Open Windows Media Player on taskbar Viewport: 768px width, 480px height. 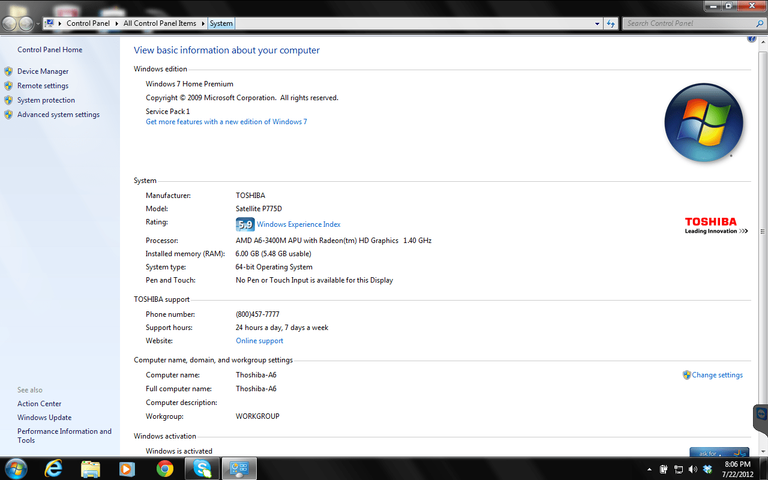point(127,469)
